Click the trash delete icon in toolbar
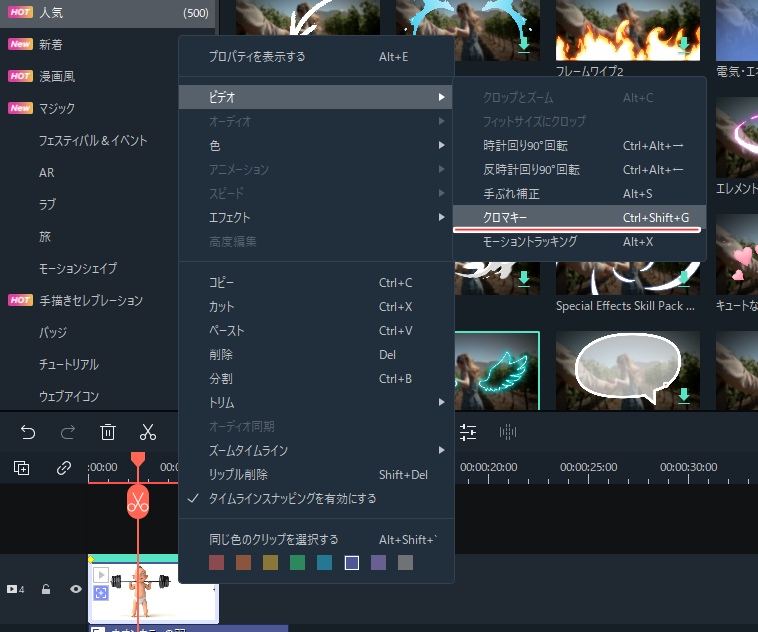758x632 pixels. (x=108, y=432)
